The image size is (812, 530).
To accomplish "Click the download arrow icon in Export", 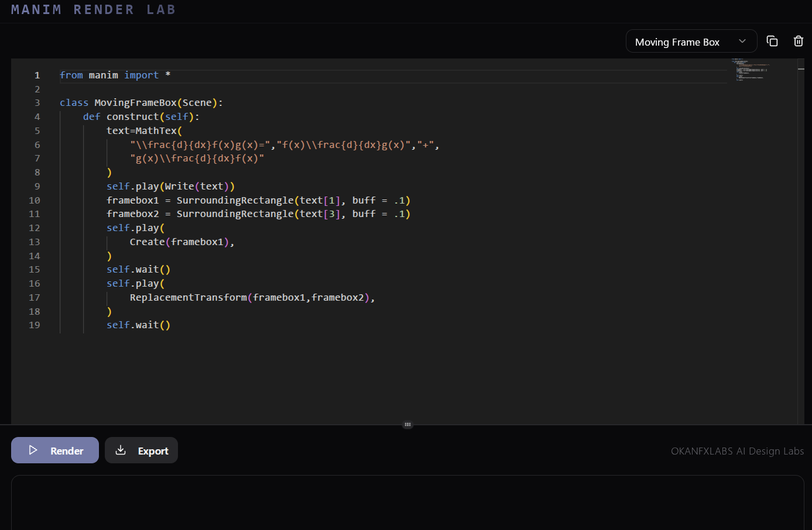I will (121, 450).
